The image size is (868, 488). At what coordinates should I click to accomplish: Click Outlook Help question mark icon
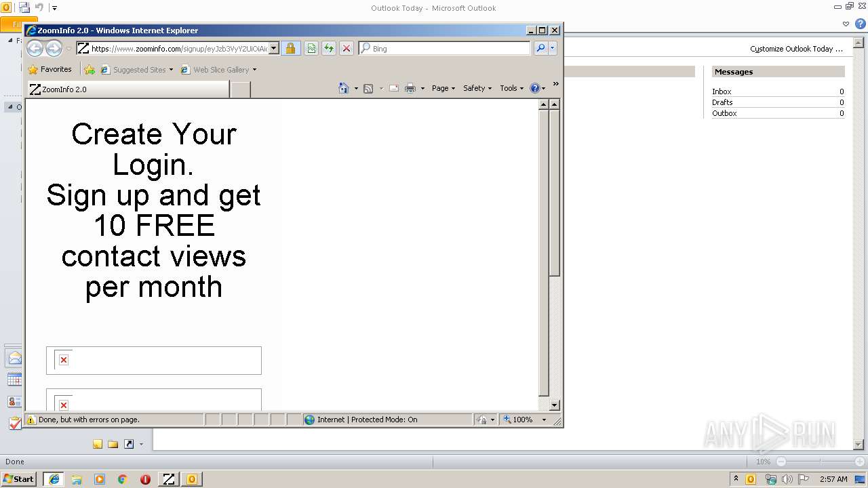tap(861, 24)
